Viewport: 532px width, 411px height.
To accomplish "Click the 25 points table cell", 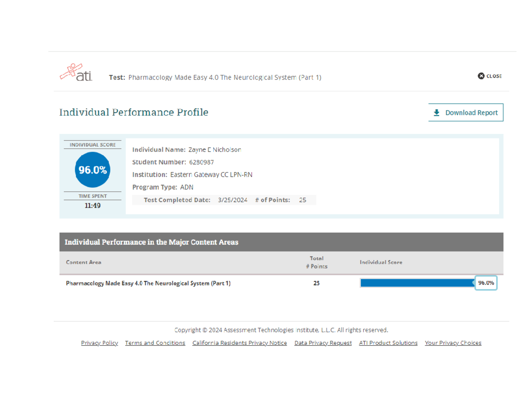I will point(317,283).
